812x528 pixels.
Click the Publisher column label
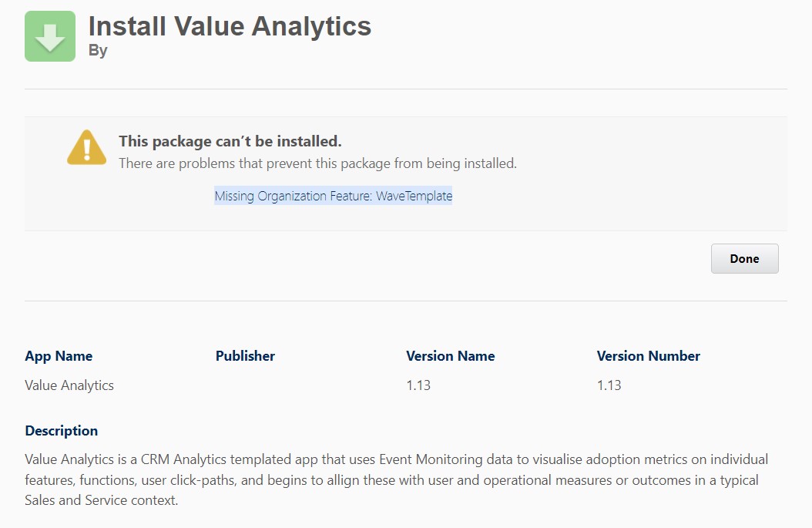(x=245, y=356)
